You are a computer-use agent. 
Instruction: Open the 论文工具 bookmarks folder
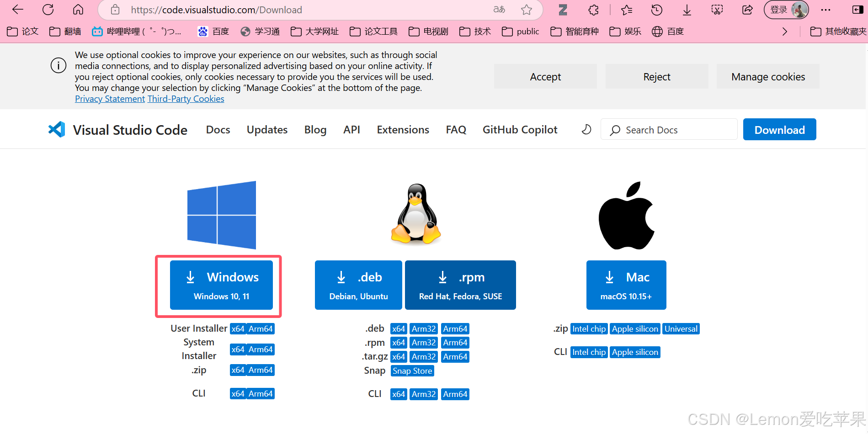pos(374,31)
